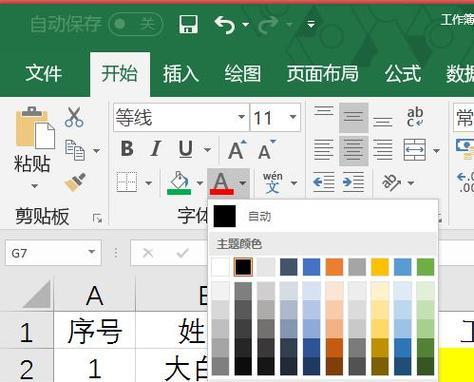Viewport: 474px width, 382px height.
Task: Open Customize Quick Access Toolbar dropdown
Action: click(311, 24)
